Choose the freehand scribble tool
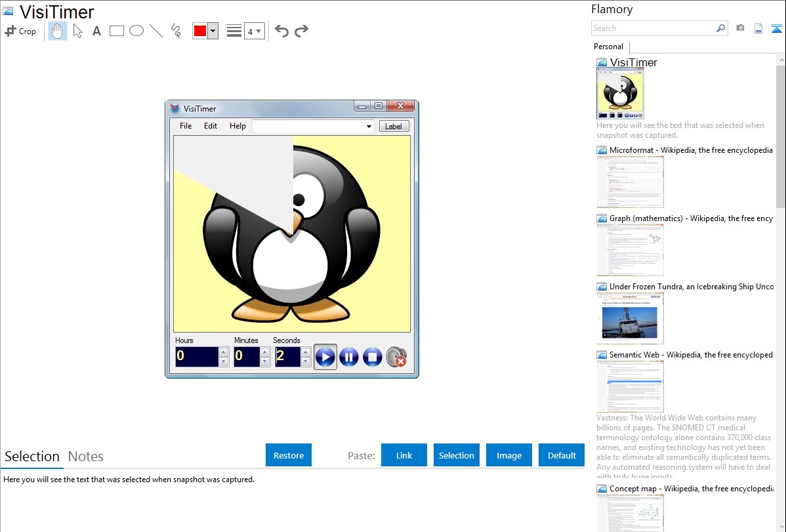Screen dimensions: 786x532 coord(176,31)
